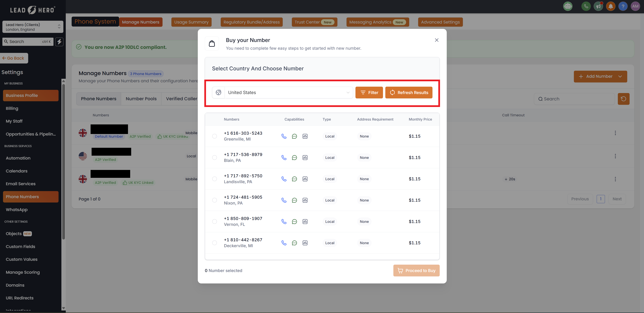644x313 pixels.
Task: Open the notifications bell icon
Action: point(610,6)
